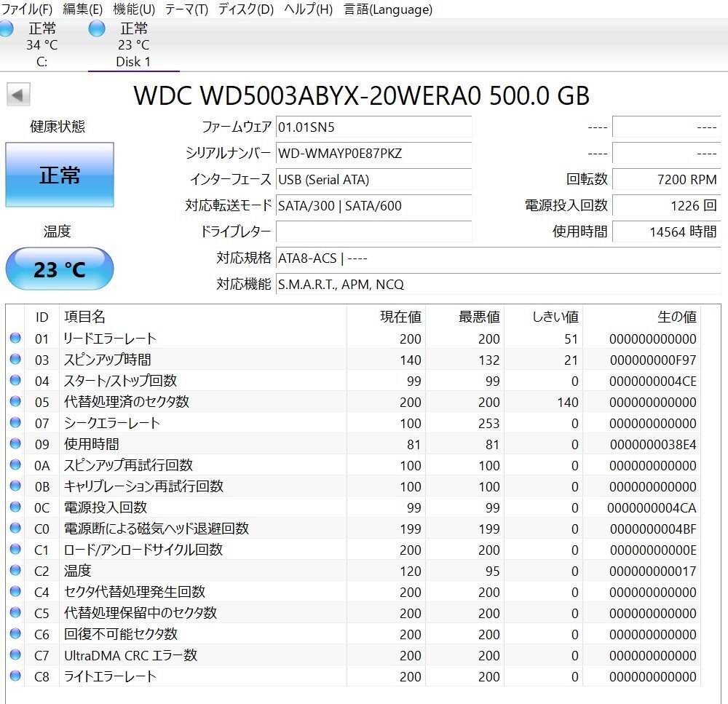The image size is (728, 704).
Task: Click the transfer mode field SATA/300 | SATA/600
Action: [373, 205]
